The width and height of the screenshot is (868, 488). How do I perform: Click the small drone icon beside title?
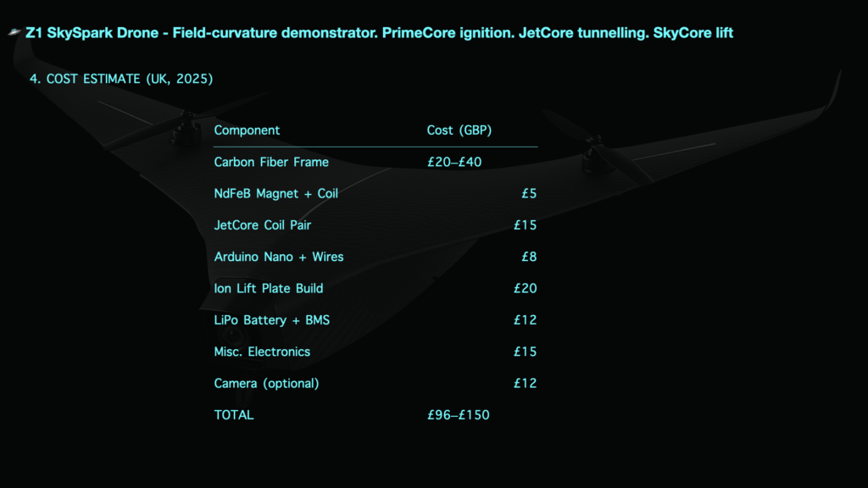pos(15,33)
